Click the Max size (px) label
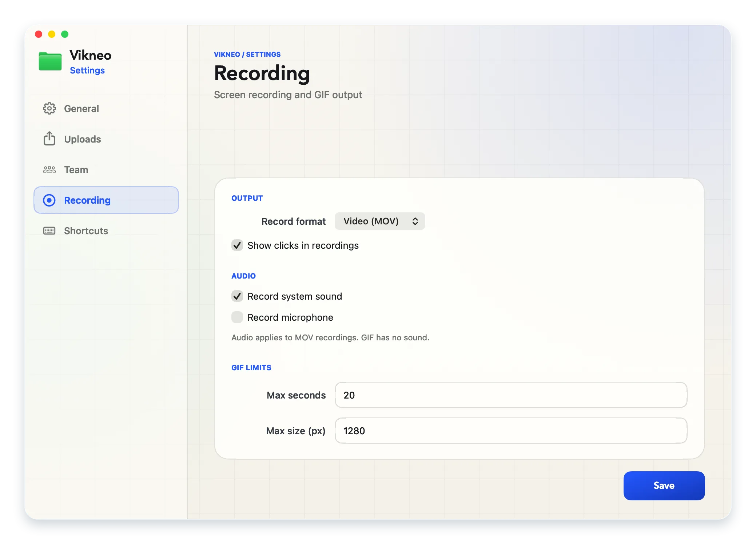Image resolution: width=756 pixels, height=544 pixels. click(x=296, y=431)
